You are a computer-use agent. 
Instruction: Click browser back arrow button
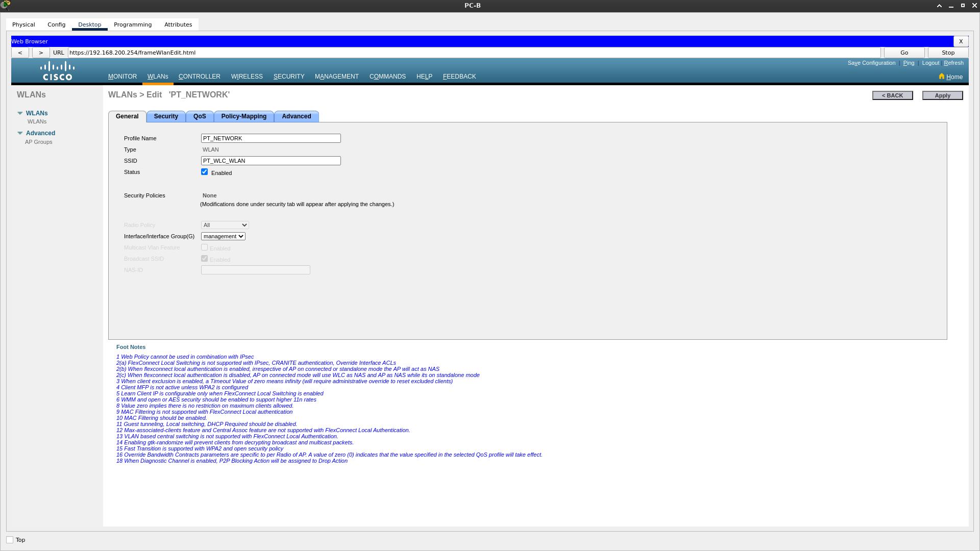click(20, 53)
